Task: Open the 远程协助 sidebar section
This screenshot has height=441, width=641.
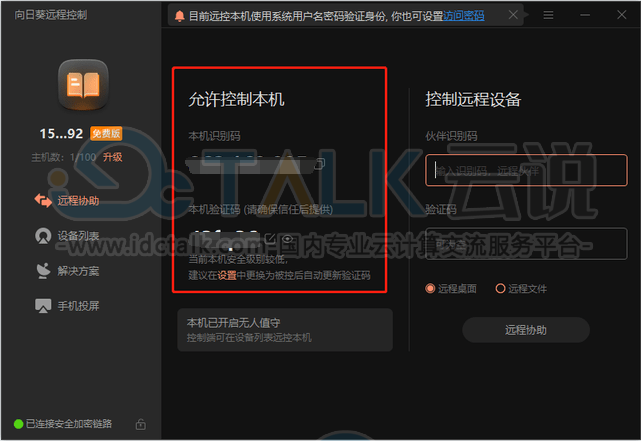Action: coord(67,201)
